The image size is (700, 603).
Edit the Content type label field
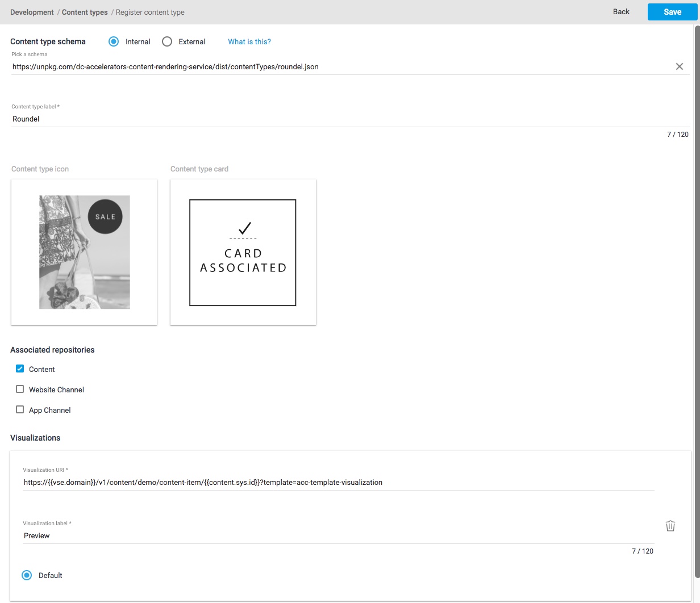point(341,119)
